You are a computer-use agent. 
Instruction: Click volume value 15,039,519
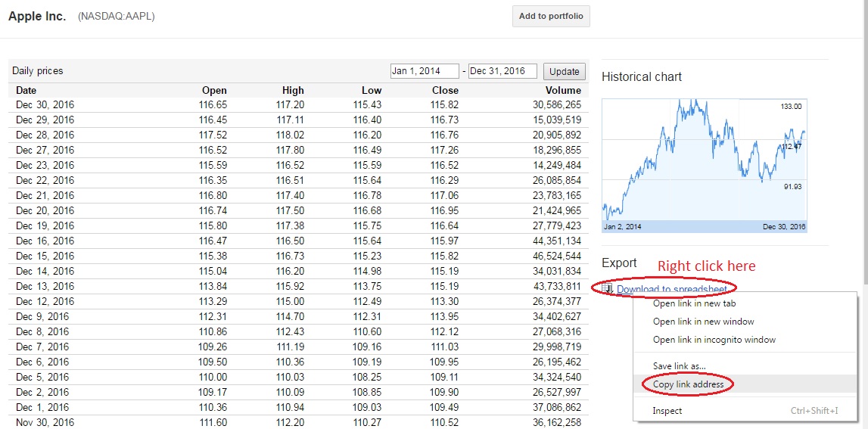(x=555, y=120)
